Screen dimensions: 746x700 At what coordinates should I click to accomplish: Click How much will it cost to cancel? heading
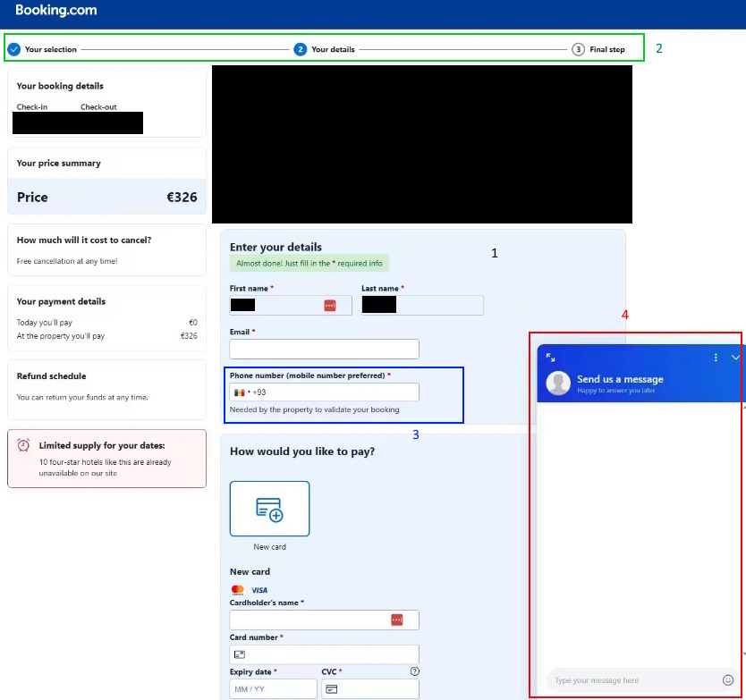tap(84, 240)
